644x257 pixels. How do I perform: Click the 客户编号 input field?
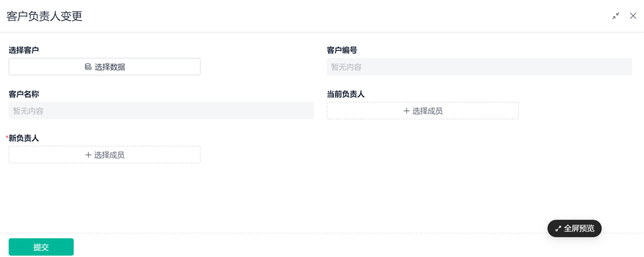(x=479, y=67)
